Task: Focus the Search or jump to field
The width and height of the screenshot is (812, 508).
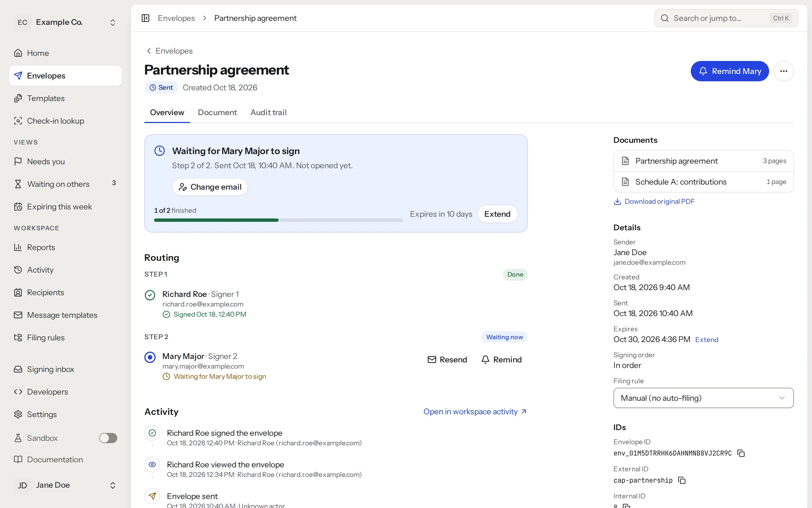Action: pos(726,18)
